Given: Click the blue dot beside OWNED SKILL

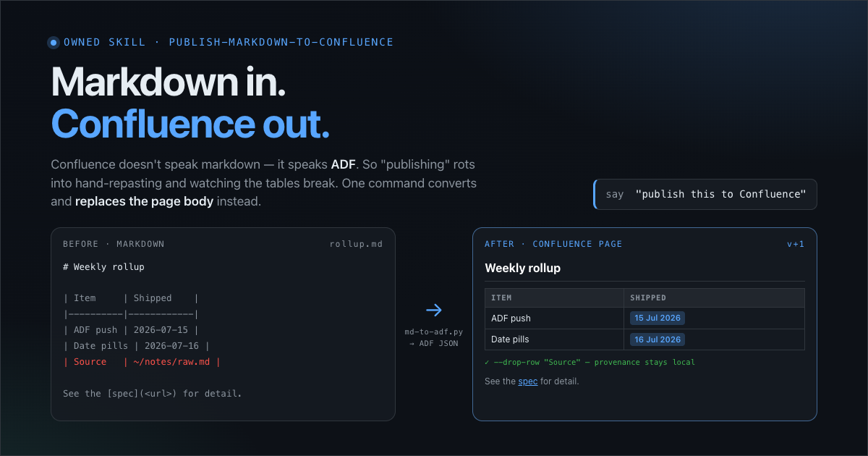Looking at the screenshot, I should click(54, 43).
